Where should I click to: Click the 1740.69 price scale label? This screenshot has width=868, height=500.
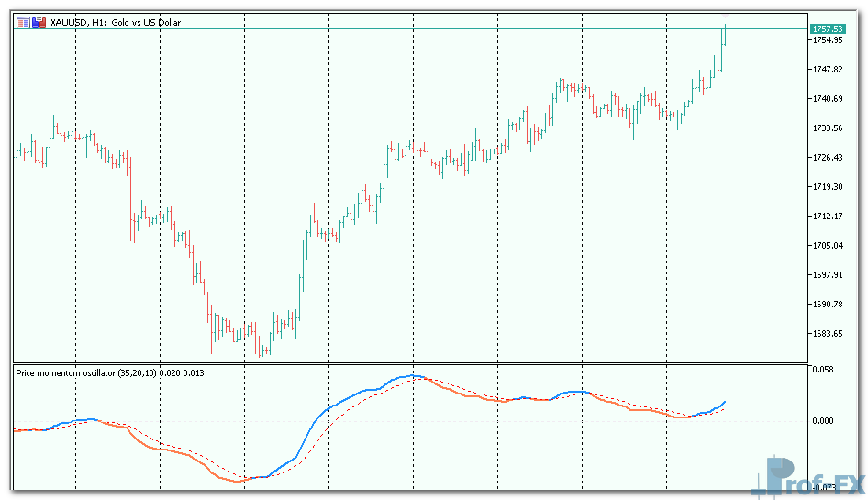point(827,99)
